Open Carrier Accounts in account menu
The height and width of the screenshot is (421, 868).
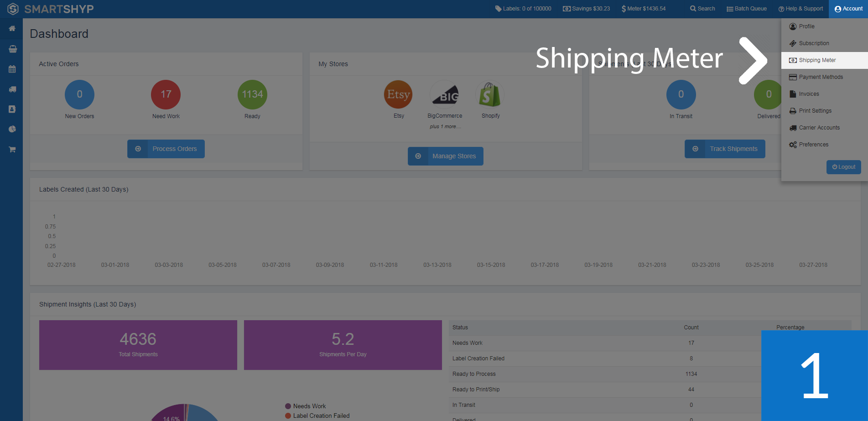pyautogui.click(x=824, y=128)
